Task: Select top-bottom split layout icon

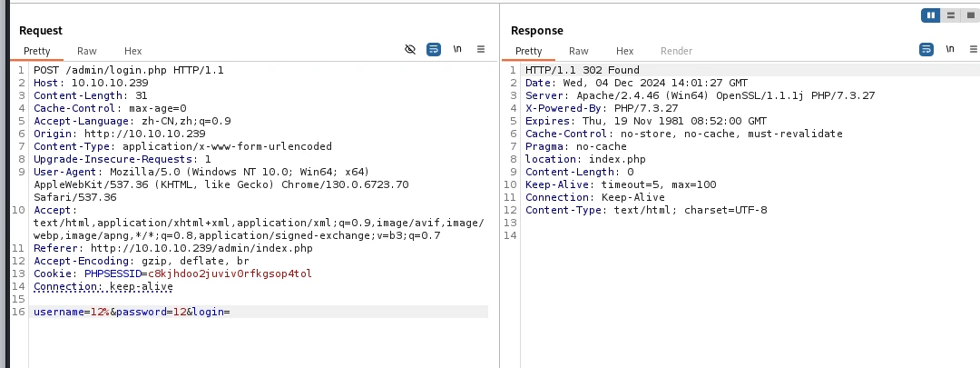Action: pos(951,15)
